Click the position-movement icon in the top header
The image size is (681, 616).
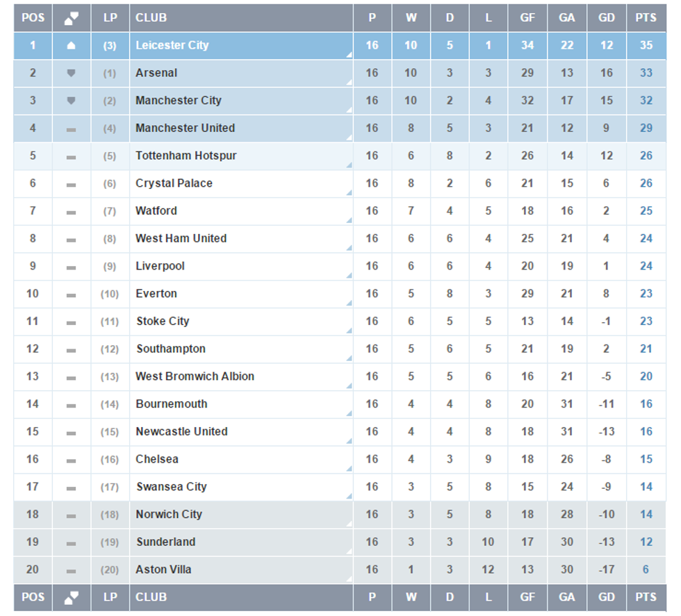pyautogui.click(x=72, y=18)
